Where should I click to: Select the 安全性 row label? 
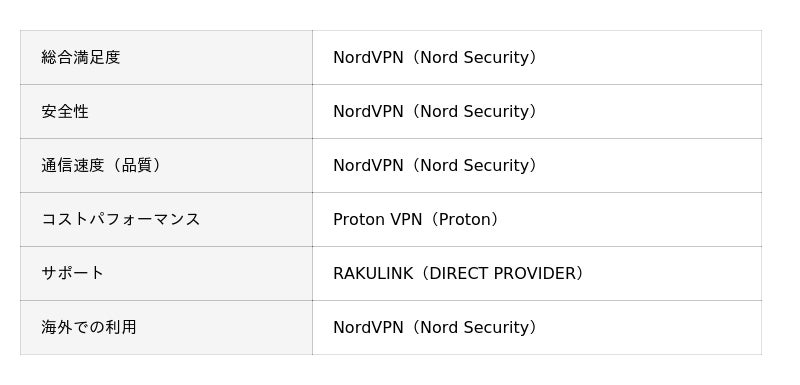(65, 112)
